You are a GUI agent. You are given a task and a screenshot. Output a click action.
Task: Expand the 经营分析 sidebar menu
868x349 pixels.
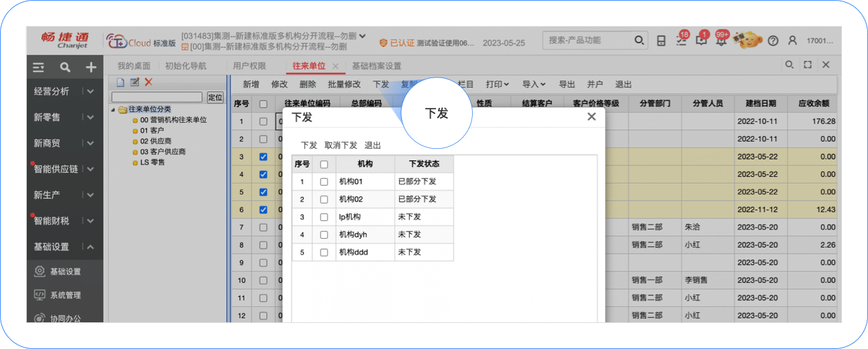(x=89, y=91)
